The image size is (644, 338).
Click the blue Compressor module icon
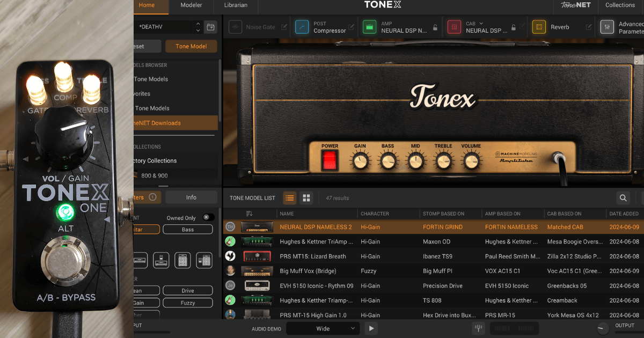pos(302,27)
